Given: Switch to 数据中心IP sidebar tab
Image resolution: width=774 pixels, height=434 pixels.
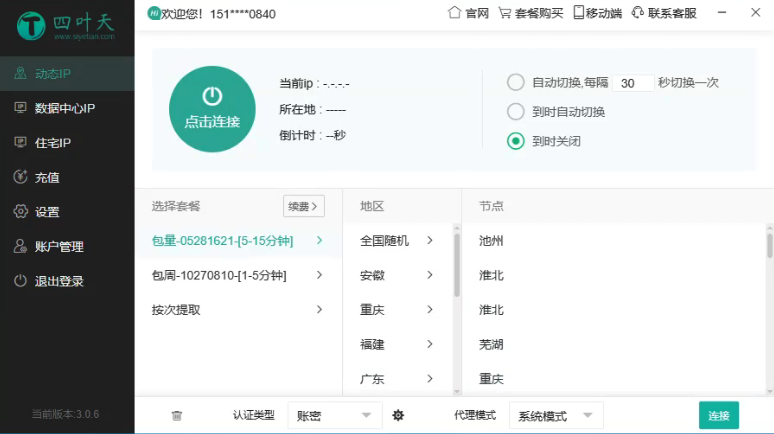Looking at the screenshot, I should click(65, 108).
